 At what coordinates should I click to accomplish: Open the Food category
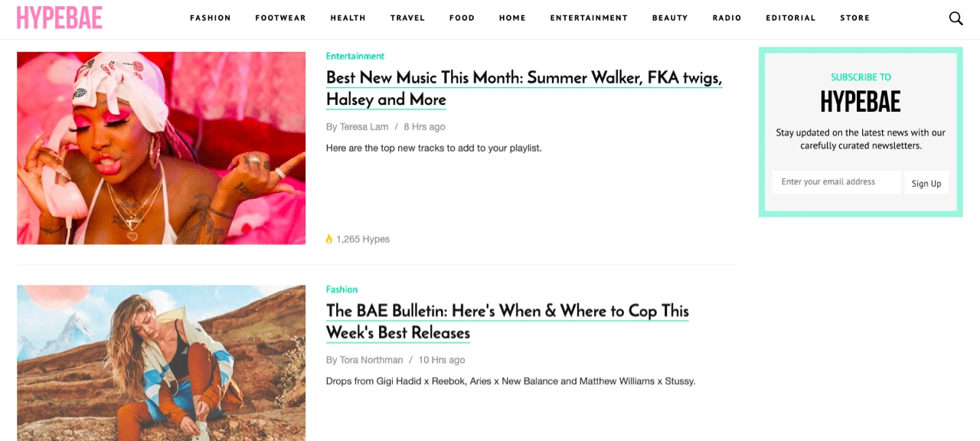point(462,18)
